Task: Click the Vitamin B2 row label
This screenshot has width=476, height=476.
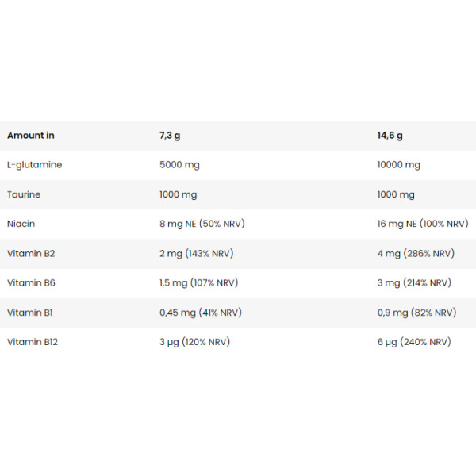Action: pos(31,254)
